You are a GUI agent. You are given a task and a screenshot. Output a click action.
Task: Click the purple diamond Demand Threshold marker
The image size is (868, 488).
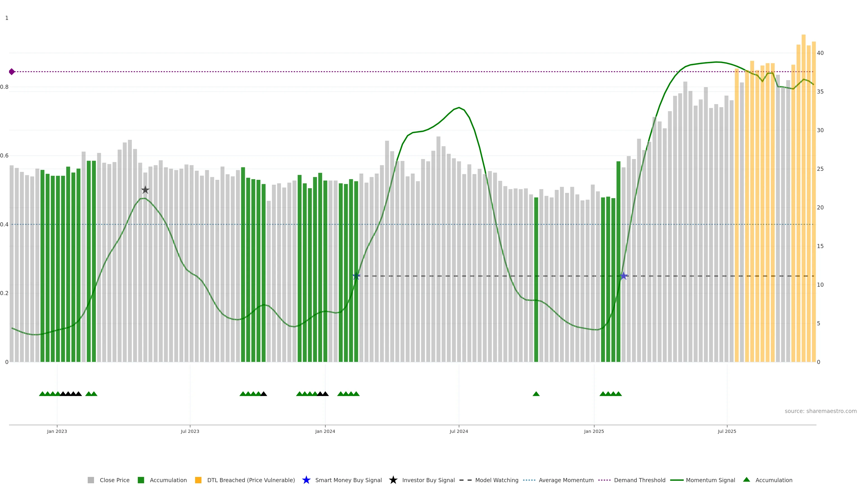pyautogui.click(x=12, y=72)
